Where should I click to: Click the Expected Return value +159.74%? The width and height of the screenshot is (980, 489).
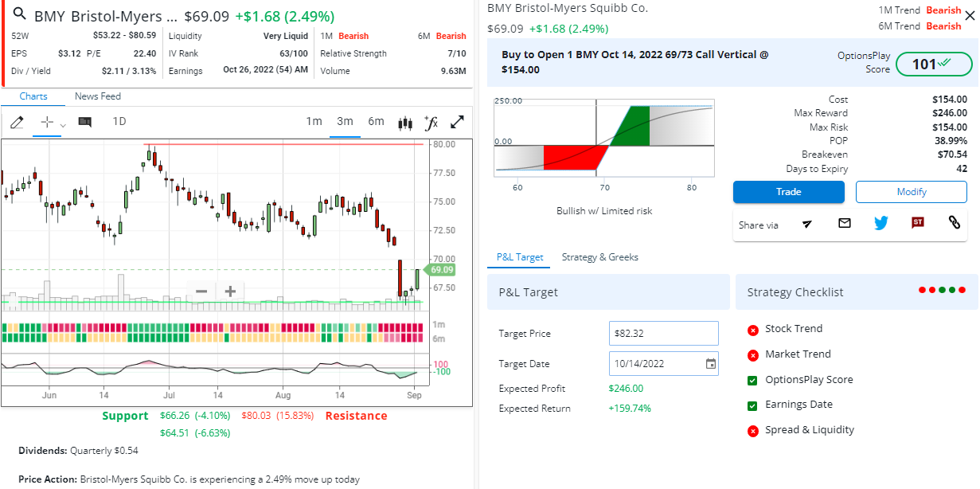click(x=630, y=409)
